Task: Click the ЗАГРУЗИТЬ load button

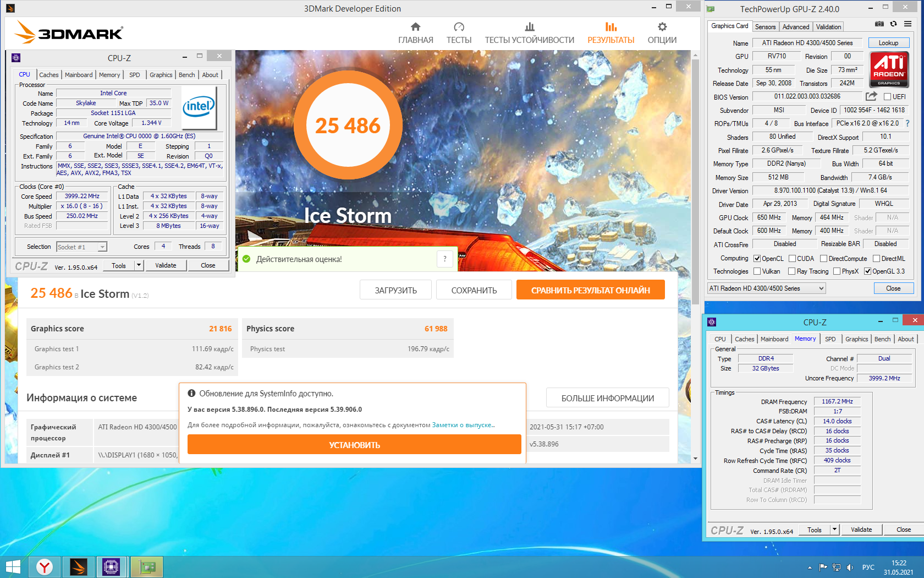Action: pos(395,290)
